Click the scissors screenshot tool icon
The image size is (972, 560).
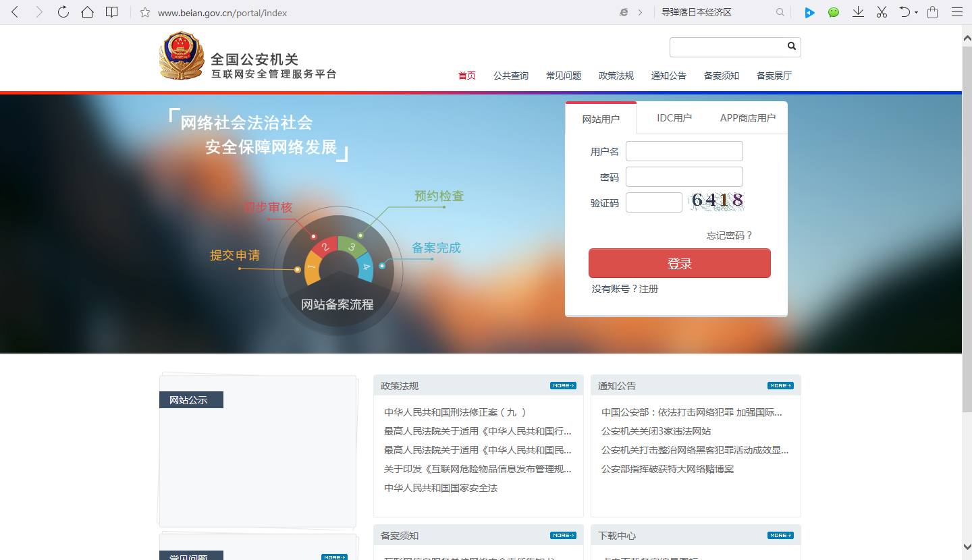(x=882, y=12)
